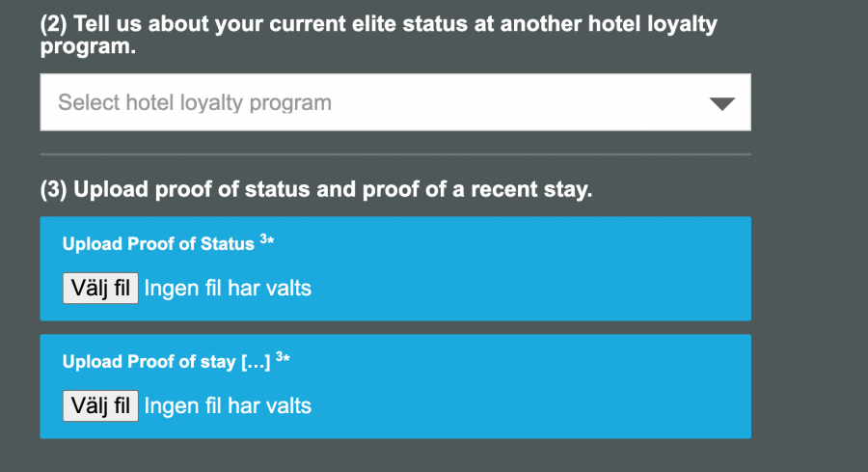The image size is (868, 472).
Task: Click the "[…]" ellipsis in Proof of stay label
Action: click(x=255, y=362)
